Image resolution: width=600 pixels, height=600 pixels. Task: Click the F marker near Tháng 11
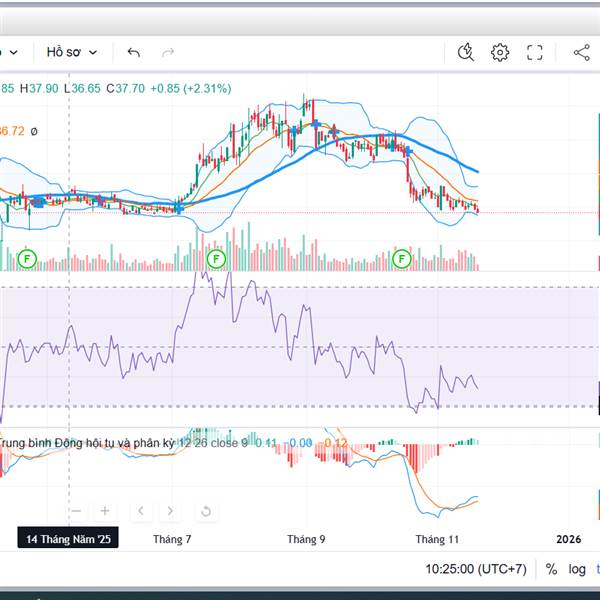(x=402, y=260)
